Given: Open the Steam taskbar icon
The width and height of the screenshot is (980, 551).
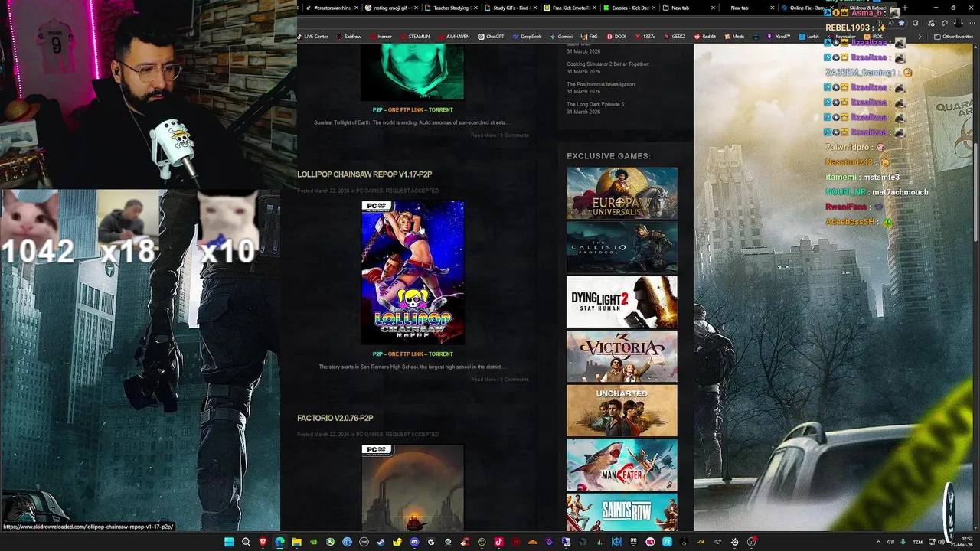Looking at the screenshot, I should coord(381,542).
